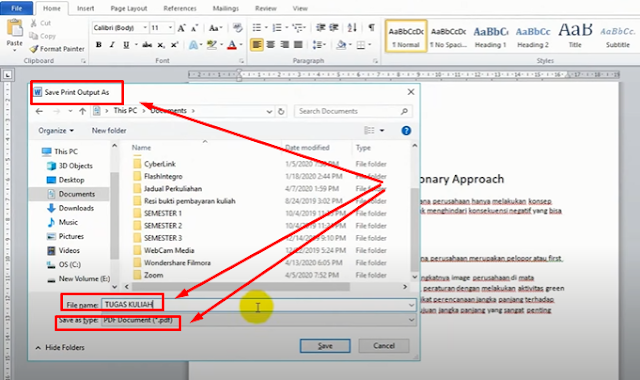Open the Shading color bucket
This screenshot has width=640, height=380.
click(x=341, y=44)
